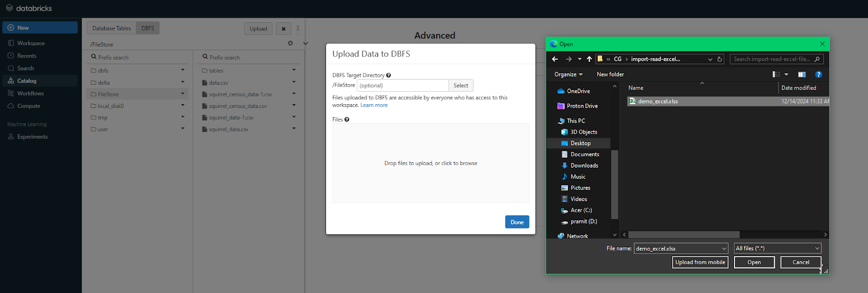The width and height of the screenshot is (868, 293).
Task: Click the Files help icon
Action: (x=347, y=119)
